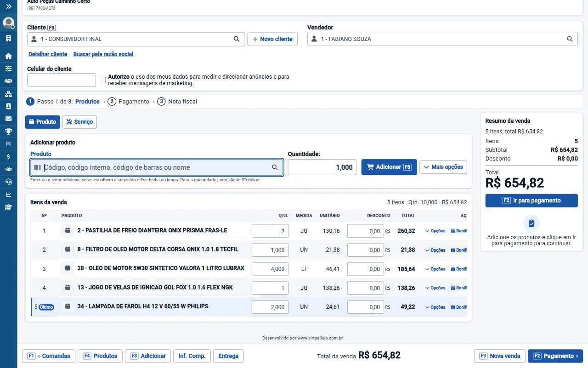588x368 pixels.
Task: Click the F9 Nova venda button
Action: (500, 356)
